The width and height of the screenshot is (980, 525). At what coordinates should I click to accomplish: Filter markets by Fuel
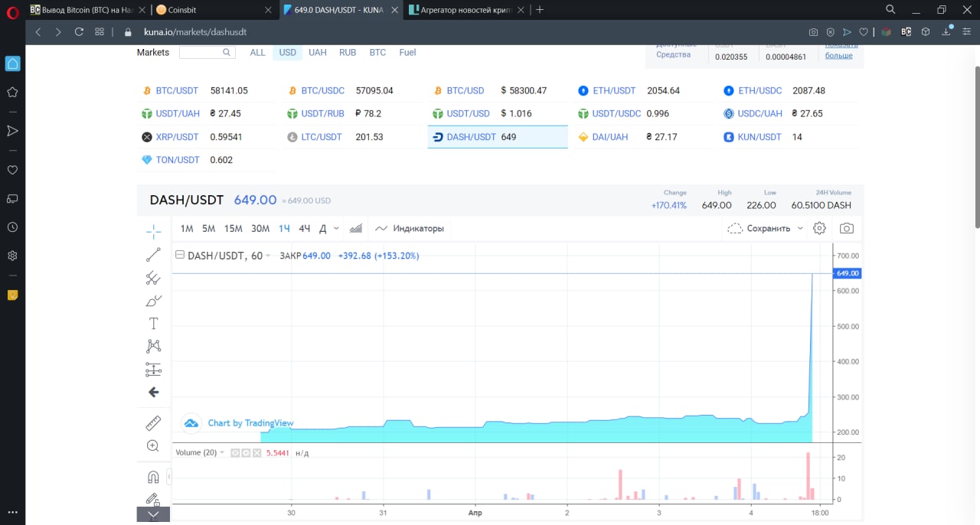[x=407, y=53]
